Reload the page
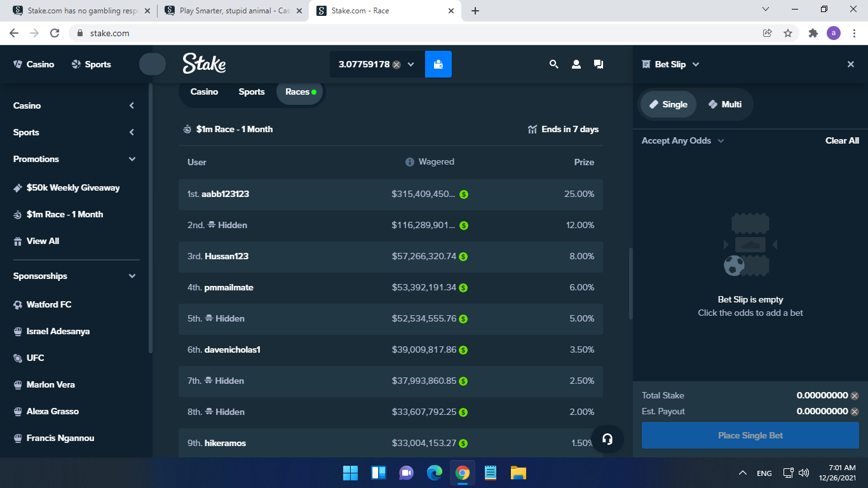Viewport: 868px width, 488px height. (x=55, y=33)
